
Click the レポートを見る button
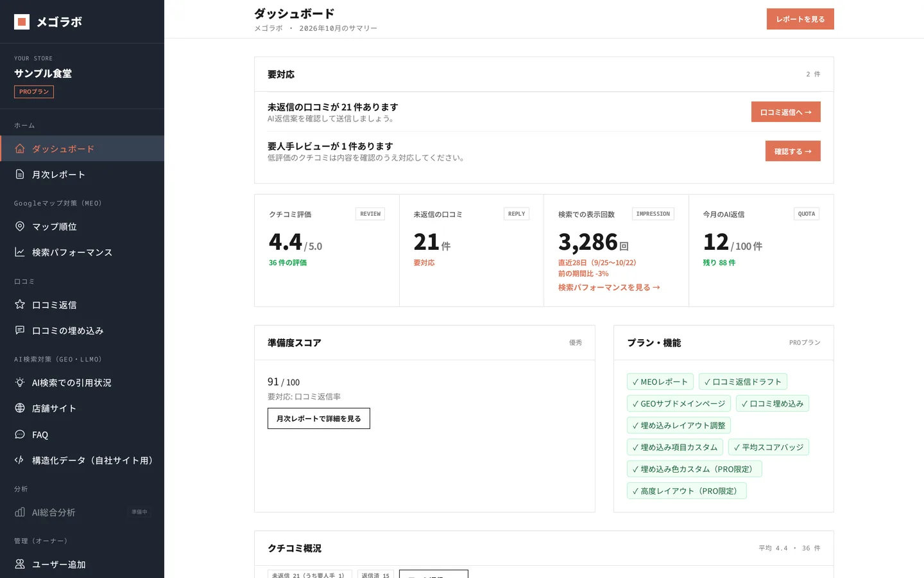click(800, 19)
